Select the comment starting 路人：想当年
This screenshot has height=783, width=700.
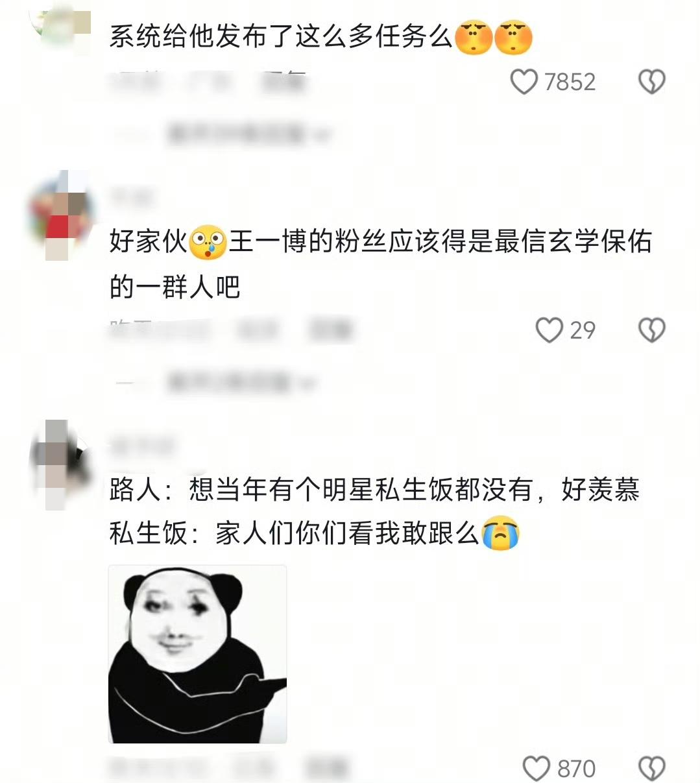(x=374, y=512)
